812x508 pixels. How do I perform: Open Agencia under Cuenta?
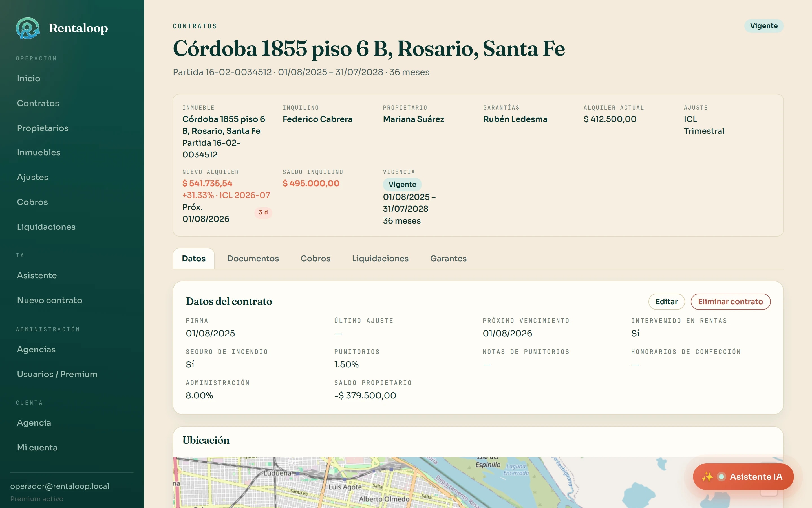34,423
